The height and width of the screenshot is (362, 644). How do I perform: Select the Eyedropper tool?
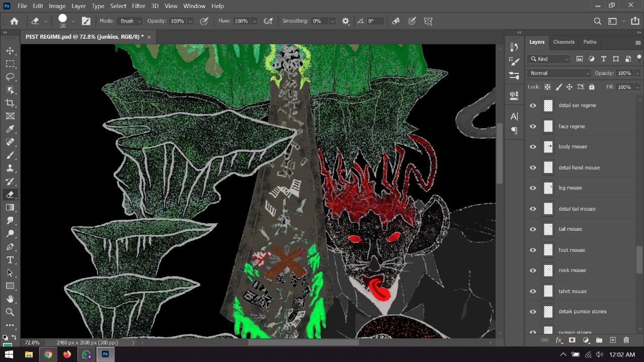[x=10, y=129]
